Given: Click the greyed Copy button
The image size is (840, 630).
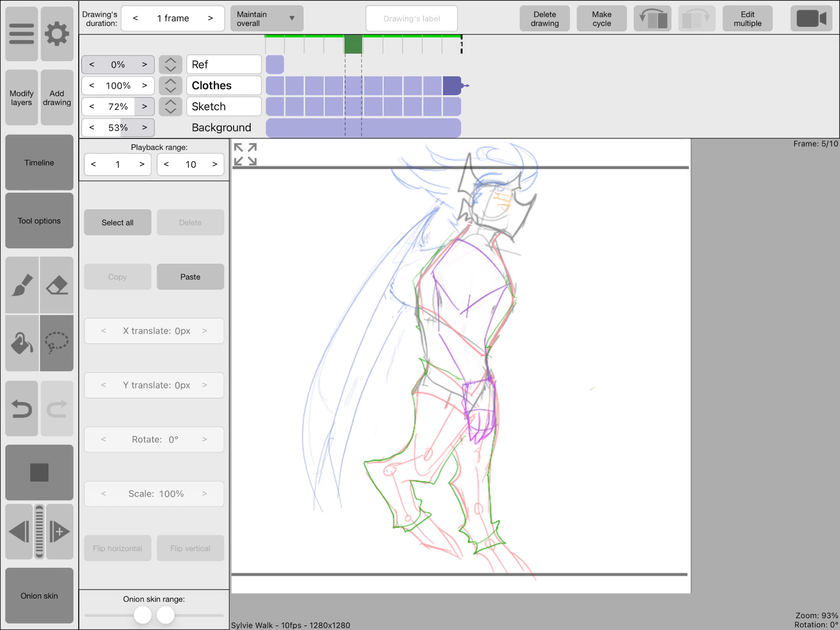Looking at the screenshot, I should [118, 276].
